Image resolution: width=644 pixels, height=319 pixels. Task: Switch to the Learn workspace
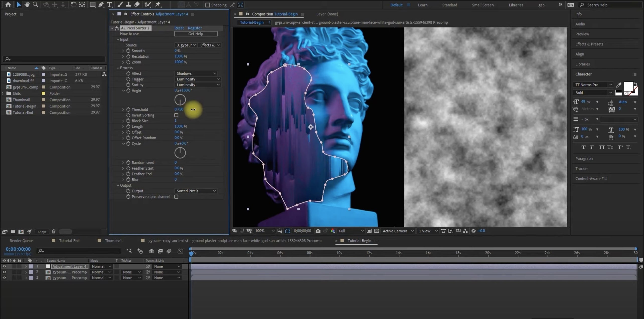click(423, 5)
